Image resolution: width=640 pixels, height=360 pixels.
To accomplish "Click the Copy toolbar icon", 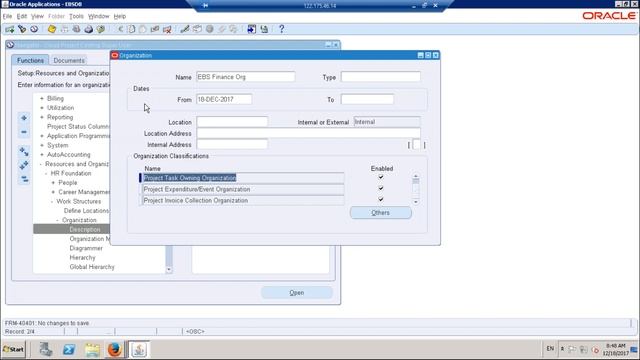I will pyautogui.click(x=131, y=29).
